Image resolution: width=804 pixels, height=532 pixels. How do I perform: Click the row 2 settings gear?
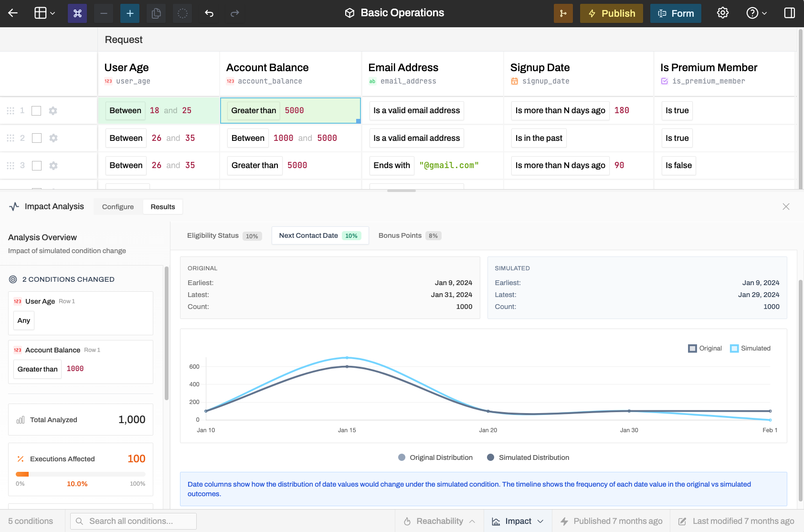(53, 138)
